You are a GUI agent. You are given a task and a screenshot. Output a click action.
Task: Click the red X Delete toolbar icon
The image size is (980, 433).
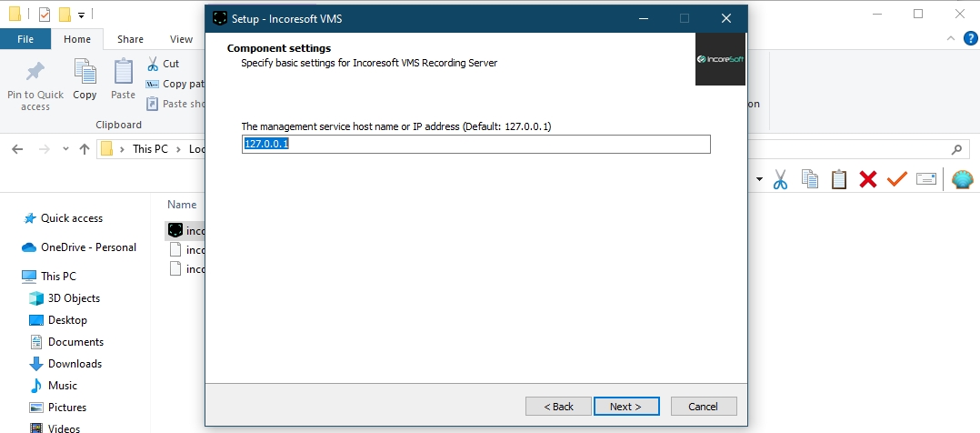pyautogui.click(x=868, y=179)
